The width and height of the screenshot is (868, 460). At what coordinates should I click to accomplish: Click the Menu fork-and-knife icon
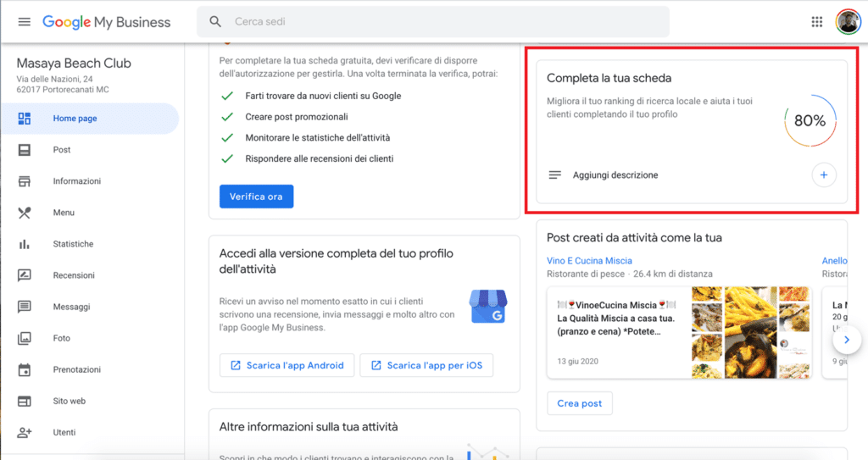tap(25, 213)
